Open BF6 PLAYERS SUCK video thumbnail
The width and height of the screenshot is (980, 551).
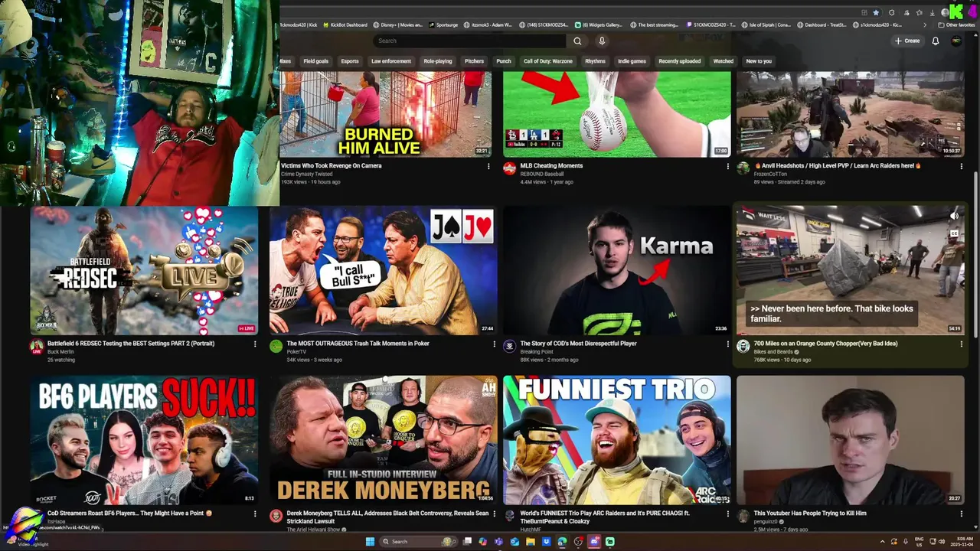coord(144,440)
